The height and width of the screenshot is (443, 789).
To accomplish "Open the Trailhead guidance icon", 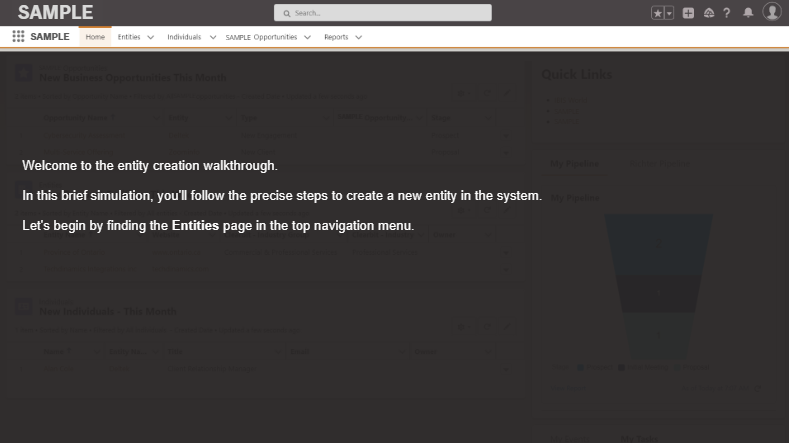I will click(708, 13).
